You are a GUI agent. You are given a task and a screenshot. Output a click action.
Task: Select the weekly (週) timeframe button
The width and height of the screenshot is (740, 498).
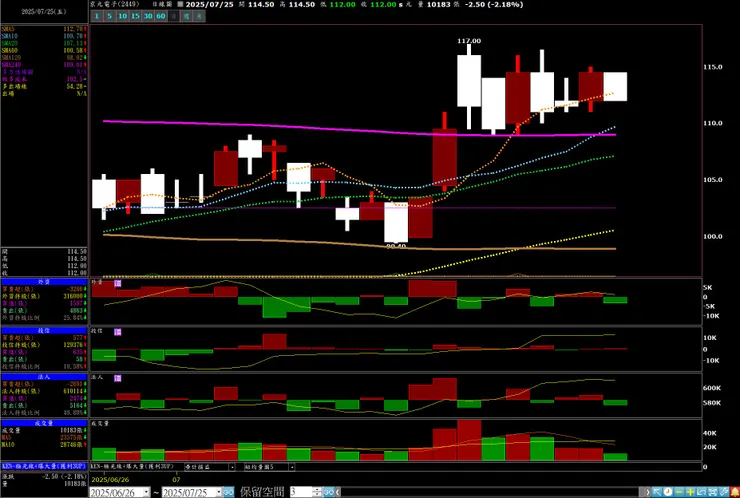tap(186, 16)
